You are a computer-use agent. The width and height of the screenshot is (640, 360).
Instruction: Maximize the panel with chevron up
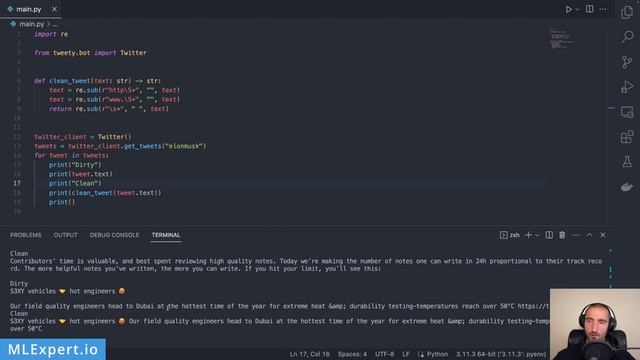click(x=589, y=235)
